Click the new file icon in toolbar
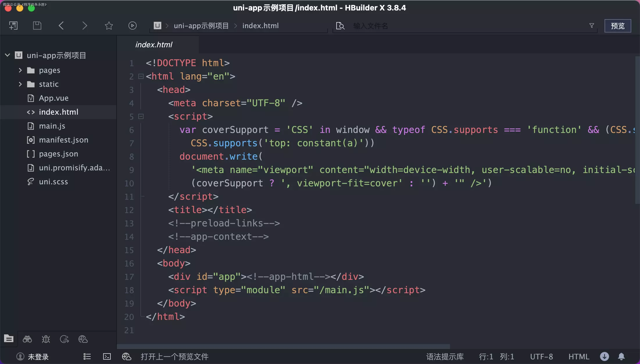The height and width of the screenshot is (364, 640). coord(13,26)
